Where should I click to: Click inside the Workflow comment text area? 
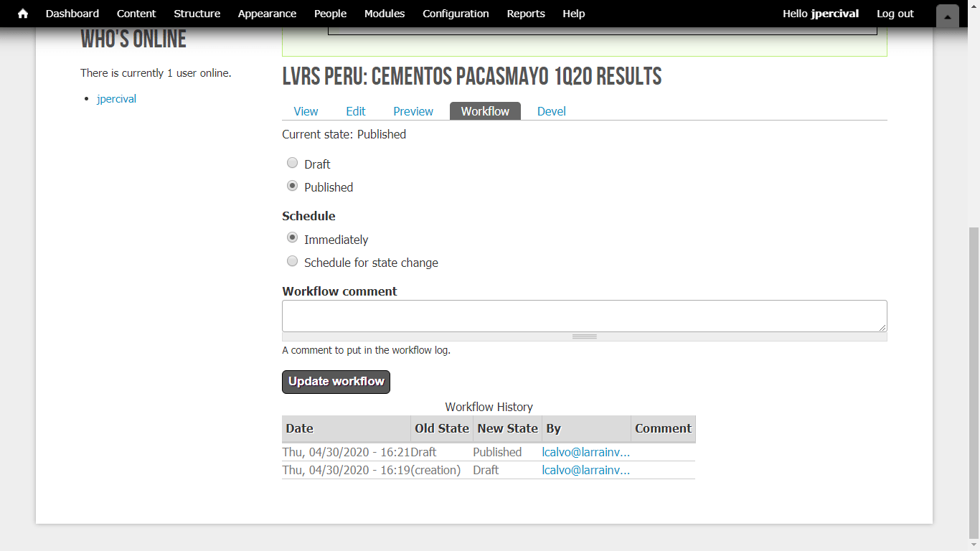click(584, 316)
